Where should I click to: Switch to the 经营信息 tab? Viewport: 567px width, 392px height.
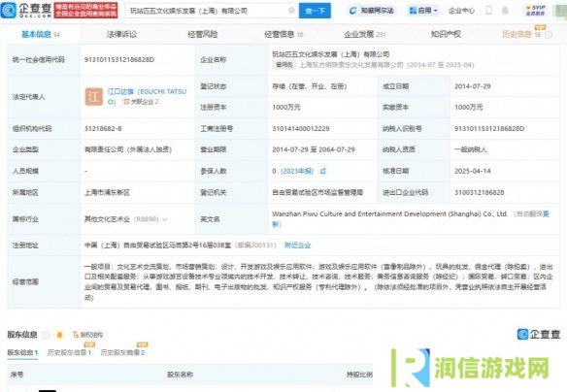[283, 34]
